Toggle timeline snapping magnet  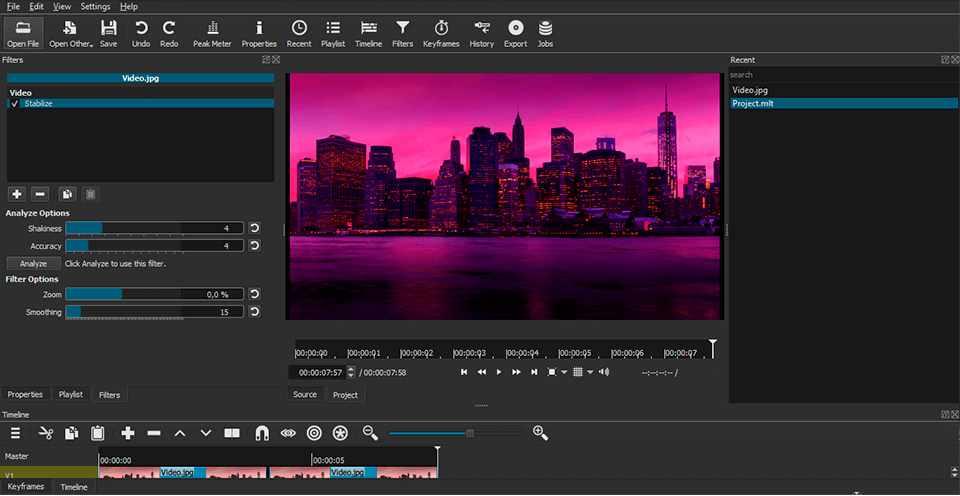262,433
